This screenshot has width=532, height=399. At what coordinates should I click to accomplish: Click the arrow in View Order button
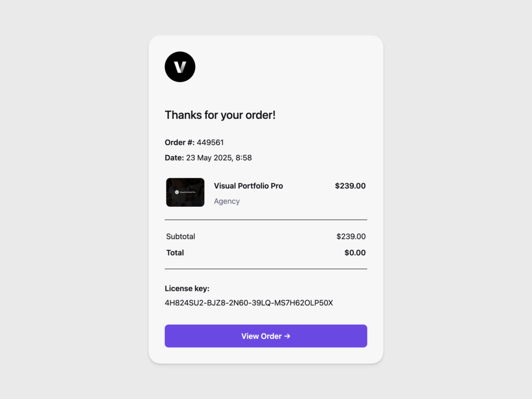point(287,336)
